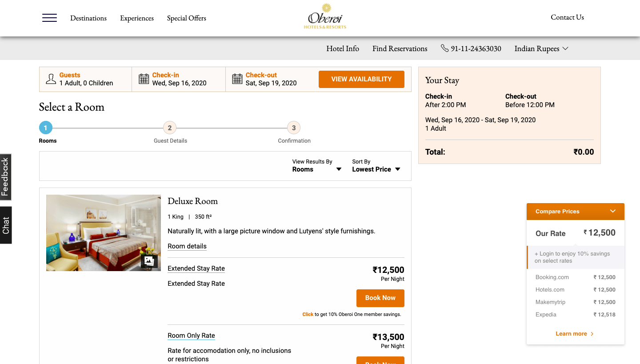Open the Check-in date field

click(x=179, y=79)
